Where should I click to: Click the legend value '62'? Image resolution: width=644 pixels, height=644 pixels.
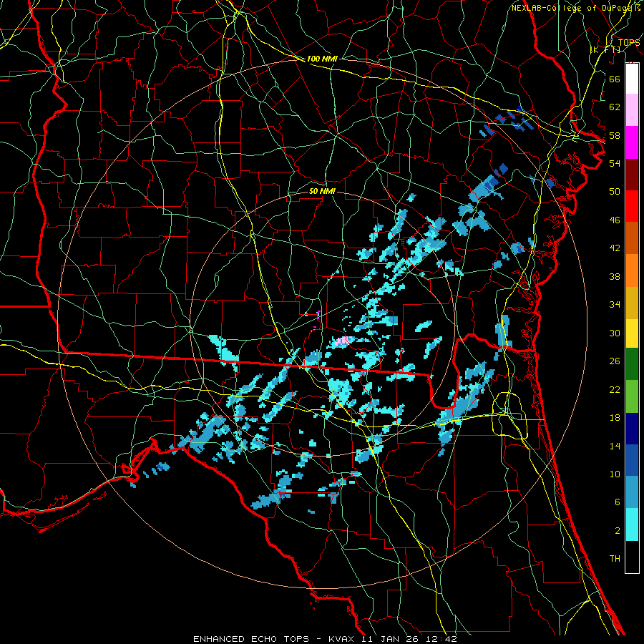[615, 107]
